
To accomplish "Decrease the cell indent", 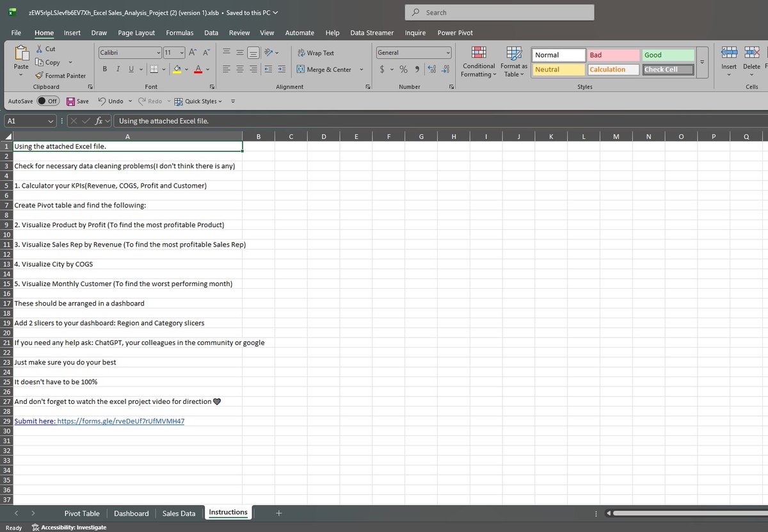I will (269, 69).
